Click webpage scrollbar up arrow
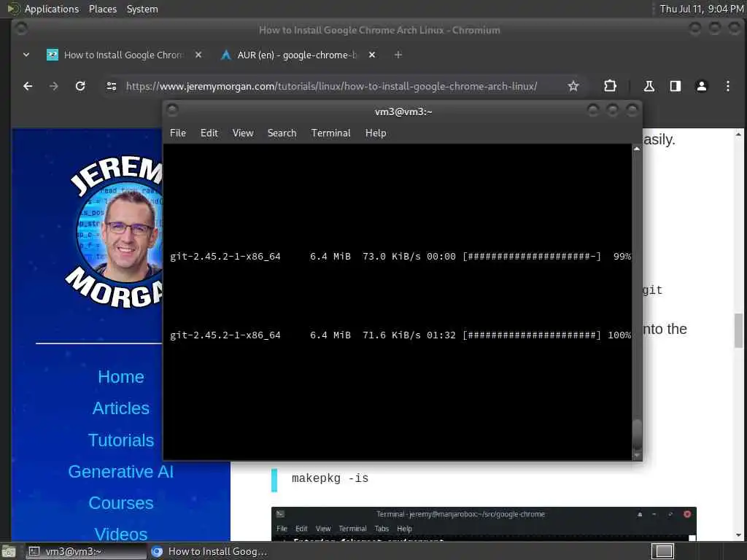Screen dimensions: 747x560 click(x=738, y=135)
